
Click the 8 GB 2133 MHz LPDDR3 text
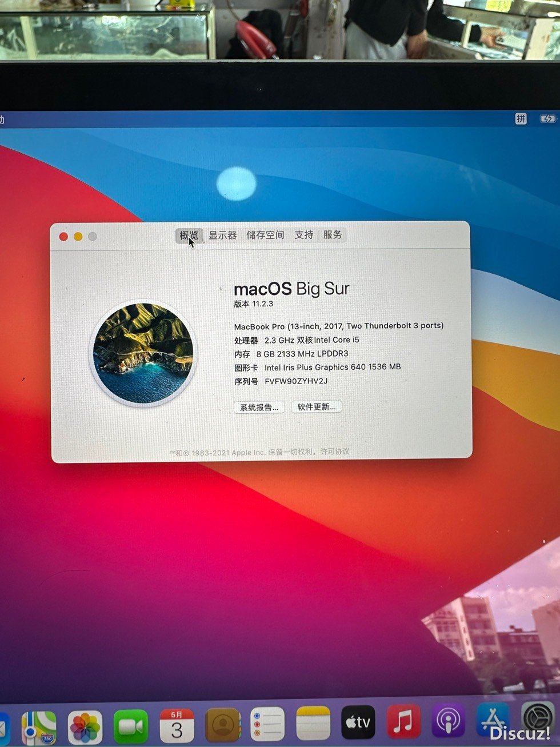click(302, 354)
